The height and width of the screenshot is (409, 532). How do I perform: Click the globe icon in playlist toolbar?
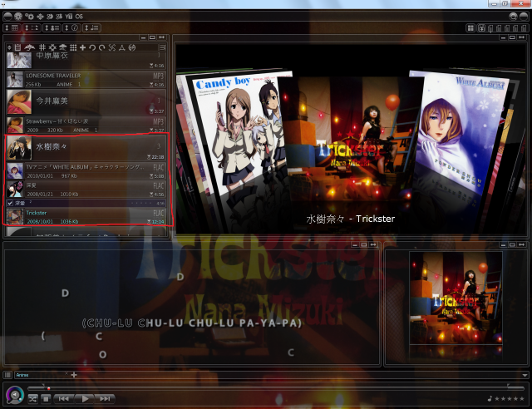132,47
